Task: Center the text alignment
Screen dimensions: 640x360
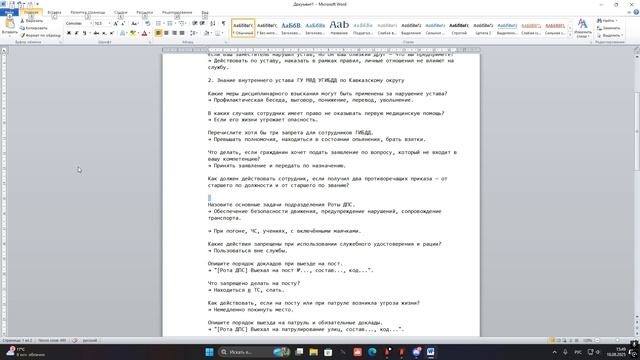Action: click(166, 33)
